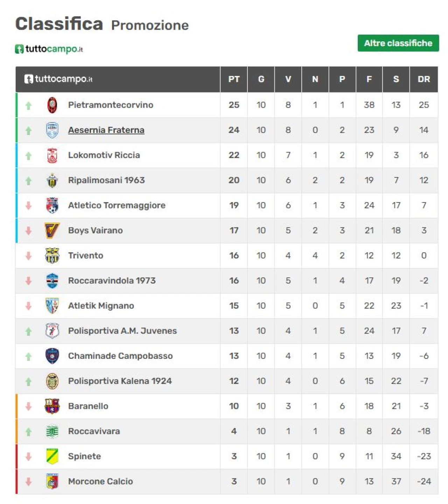The height and width of the screenshot is (504, 448).
Task: Click the Roccavivara green striped badge
Action: tap(52, 431)
